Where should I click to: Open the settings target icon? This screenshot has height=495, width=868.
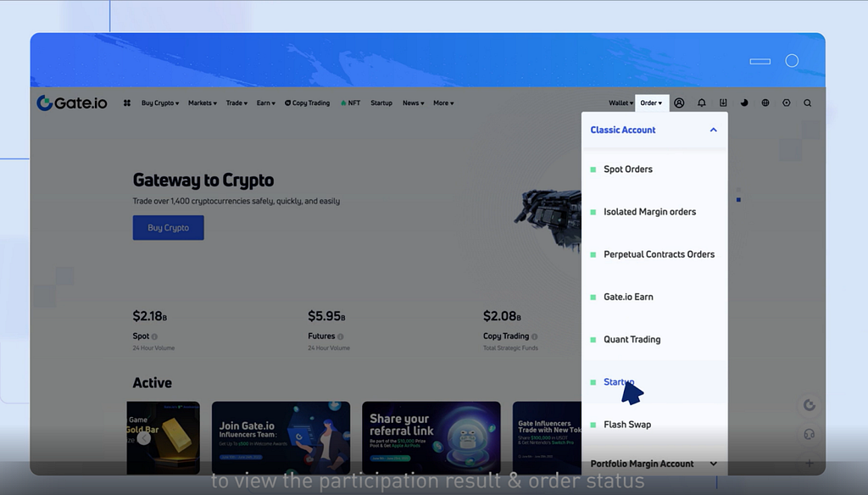click(786, 103)
